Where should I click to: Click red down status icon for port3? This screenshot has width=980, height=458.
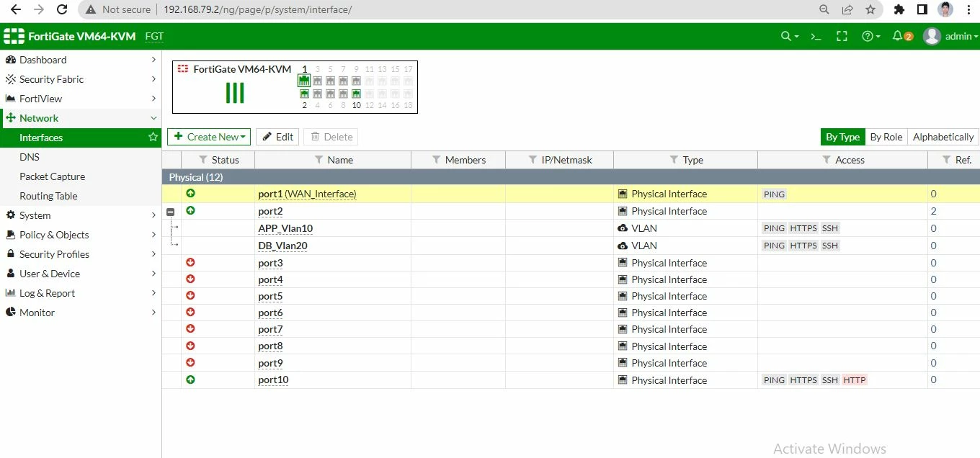coord(190,262)
